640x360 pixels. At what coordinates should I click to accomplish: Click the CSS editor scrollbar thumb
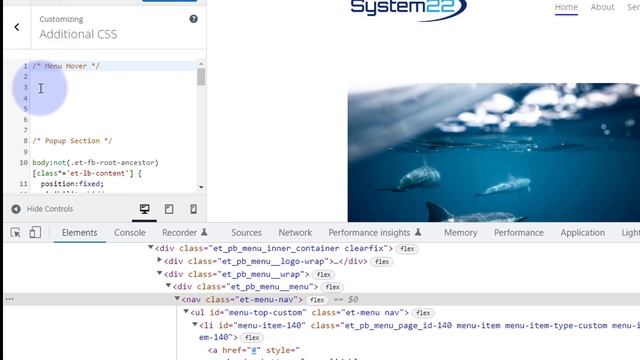pos(201,76)
